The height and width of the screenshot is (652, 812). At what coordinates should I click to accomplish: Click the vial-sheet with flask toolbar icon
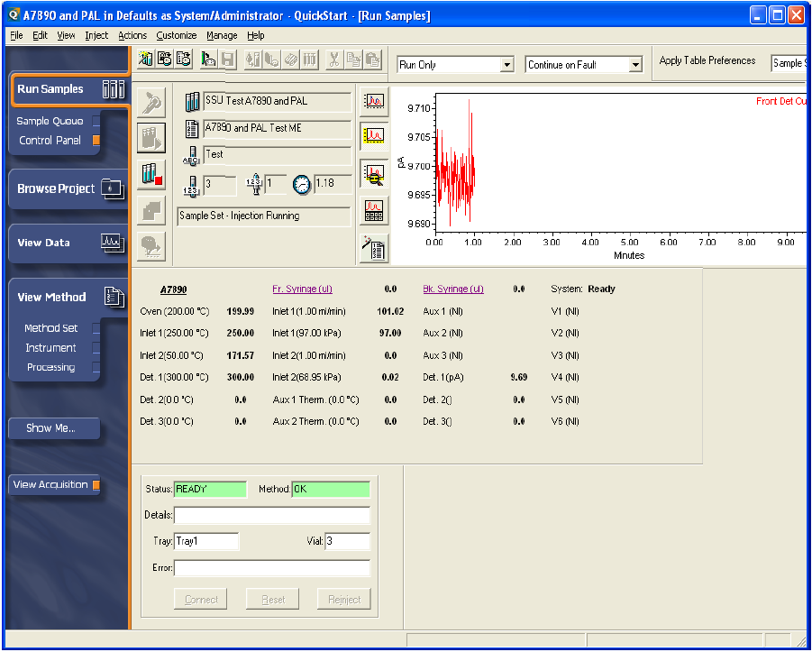point(165,60)
